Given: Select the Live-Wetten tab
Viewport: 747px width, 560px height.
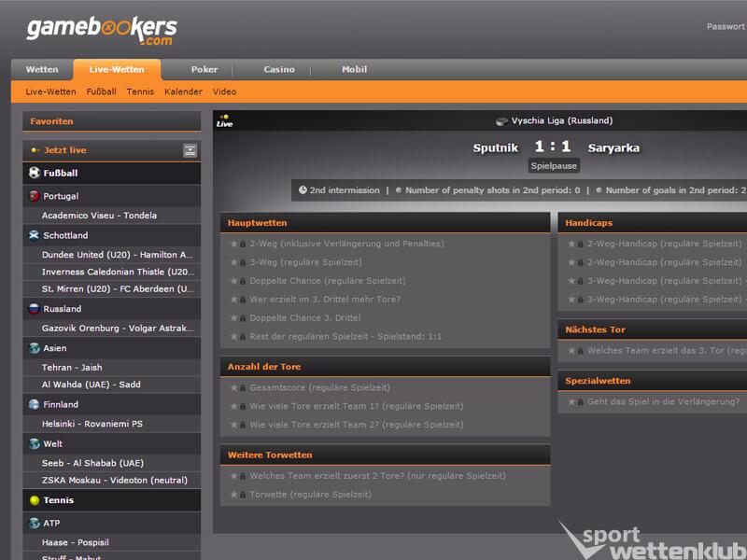Looking at the screenshot, I should coord(117,69).
